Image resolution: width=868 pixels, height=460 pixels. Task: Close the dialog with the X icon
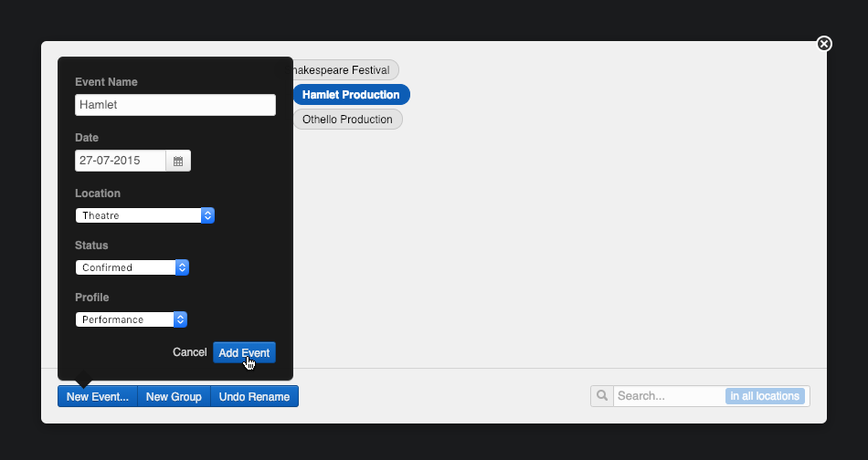pos(824,44)
